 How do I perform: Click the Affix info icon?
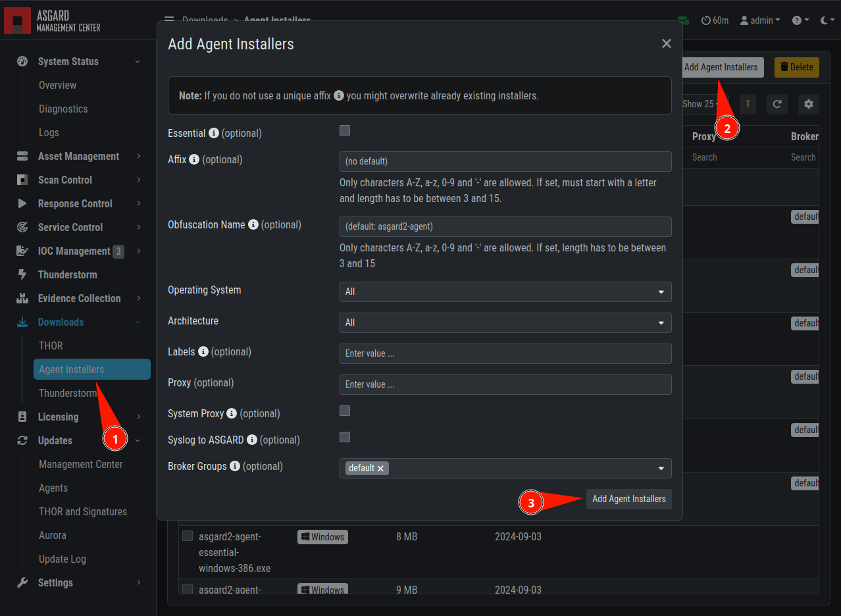(194, 159)
